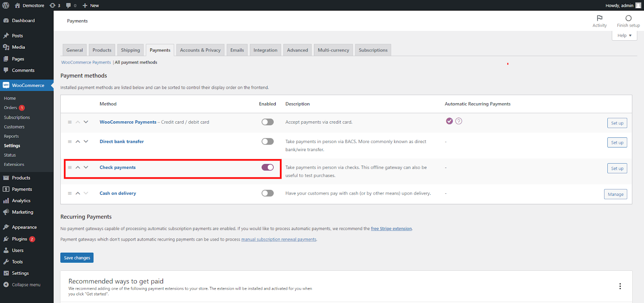Viewport: 644px width, 303px height.
Task: Click Manage for Cash on delivery
Action: 615,194
